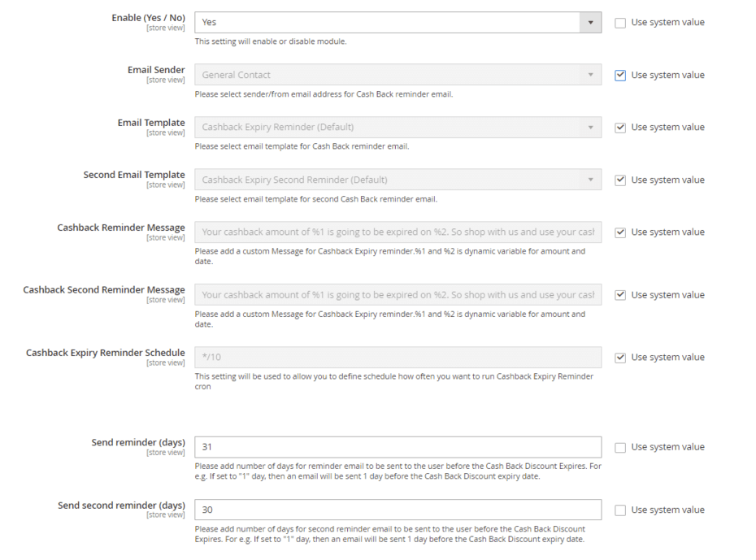Click the Enable (Yes / No) field label
756x560 pixels.
tap(148, 18)
